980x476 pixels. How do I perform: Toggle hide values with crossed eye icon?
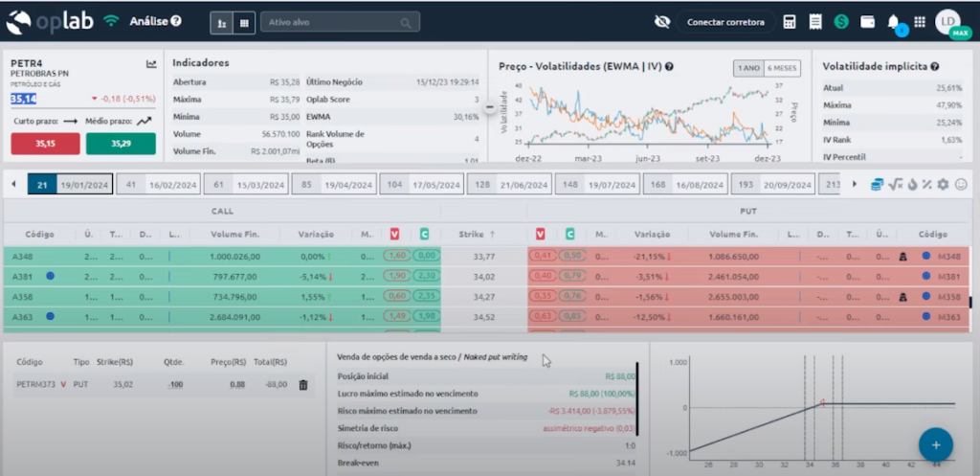(661, 22)
